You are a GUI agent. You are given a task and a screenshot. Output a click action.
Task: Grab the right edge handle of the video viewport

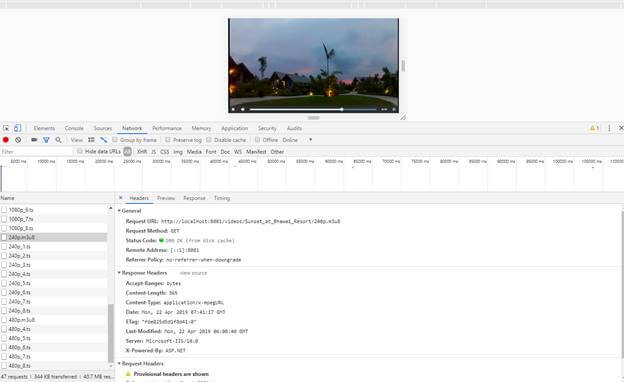click(x=403, y=66)
